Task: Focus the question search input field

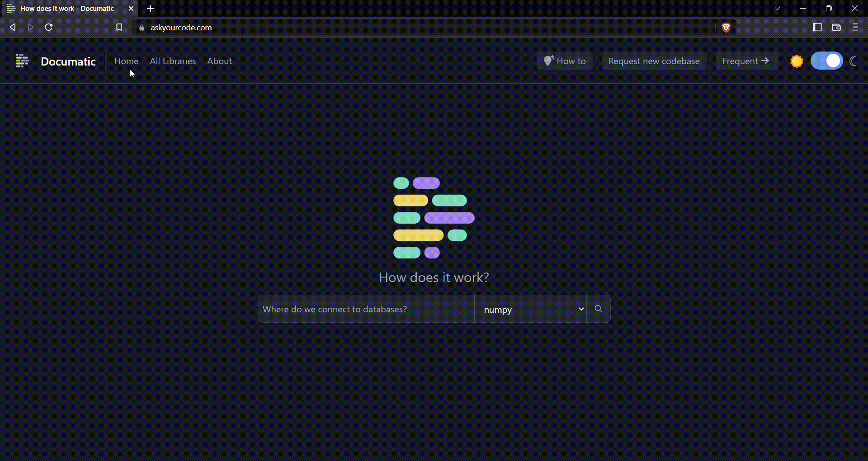Action: [x=366, y=309]
